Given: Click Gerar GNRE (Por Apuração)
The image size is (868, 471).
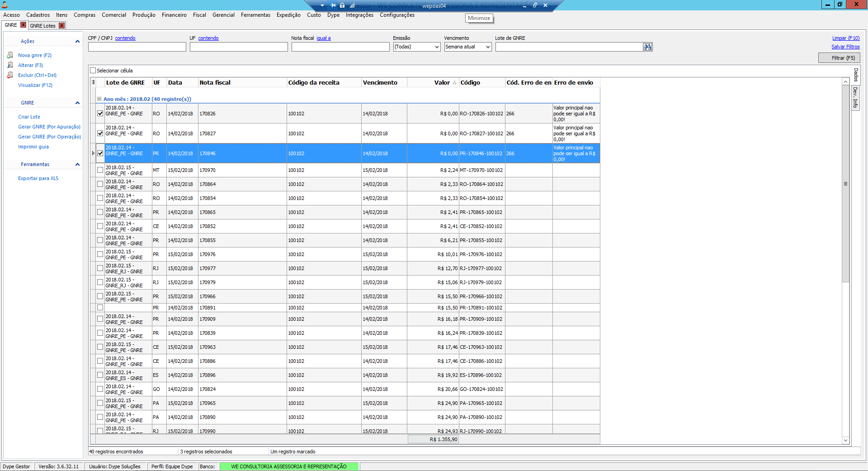Looking at the screenshot, I should (x=49, y=127).
